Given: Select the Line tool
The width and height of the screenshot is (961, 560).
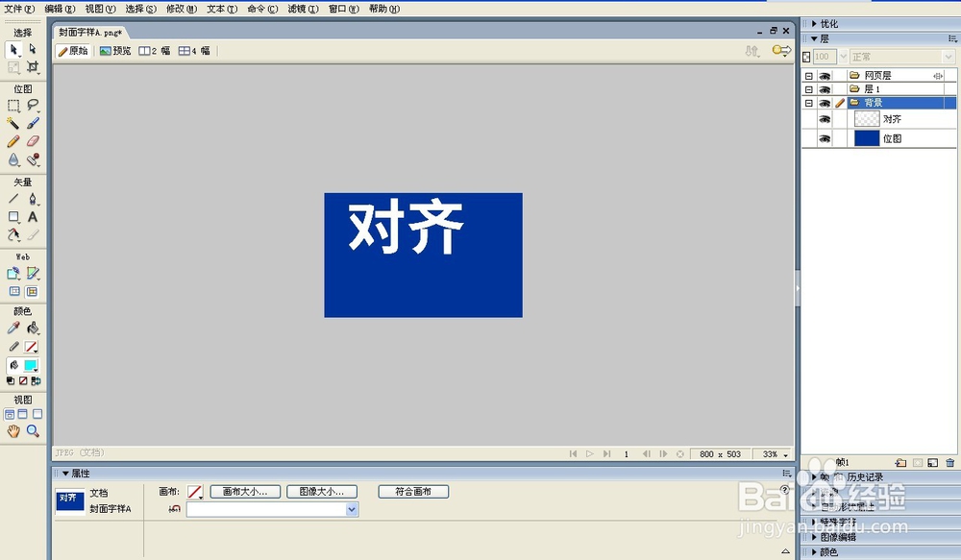Looking at the screenshot, I should point(13,199).
